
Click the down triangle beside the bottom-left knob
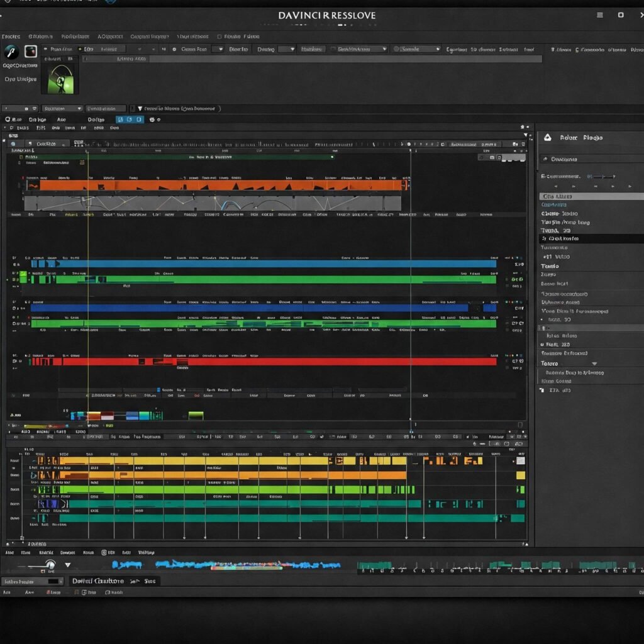click(x=68, y=565)
